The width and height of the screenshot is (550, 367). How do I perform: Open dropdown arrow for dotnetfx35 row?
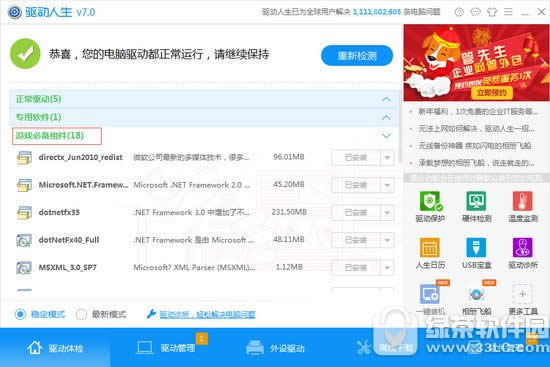(x=387, y=213)
